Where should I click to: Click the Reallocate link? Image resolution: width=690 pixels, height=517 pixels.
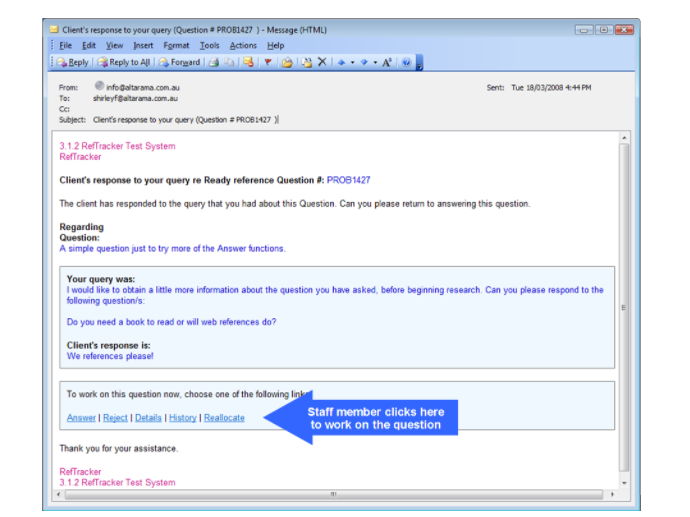(x=224, y=418)
